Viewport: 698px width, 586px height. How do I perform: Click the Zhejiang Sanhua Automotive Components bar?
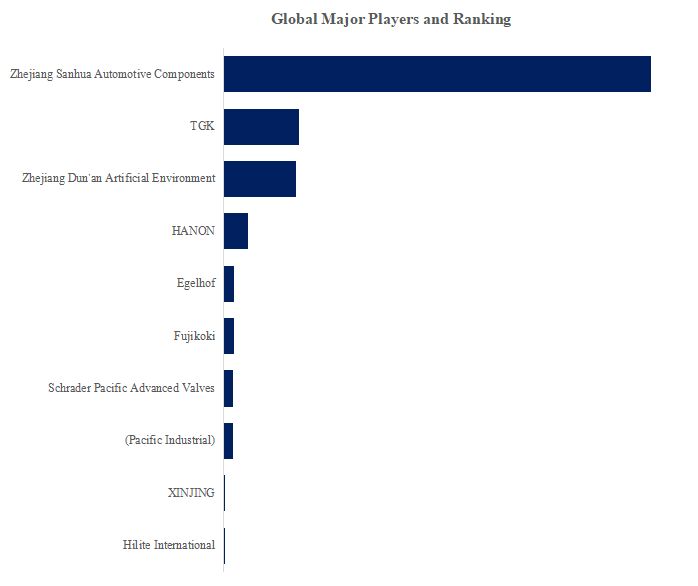(437, 74)
